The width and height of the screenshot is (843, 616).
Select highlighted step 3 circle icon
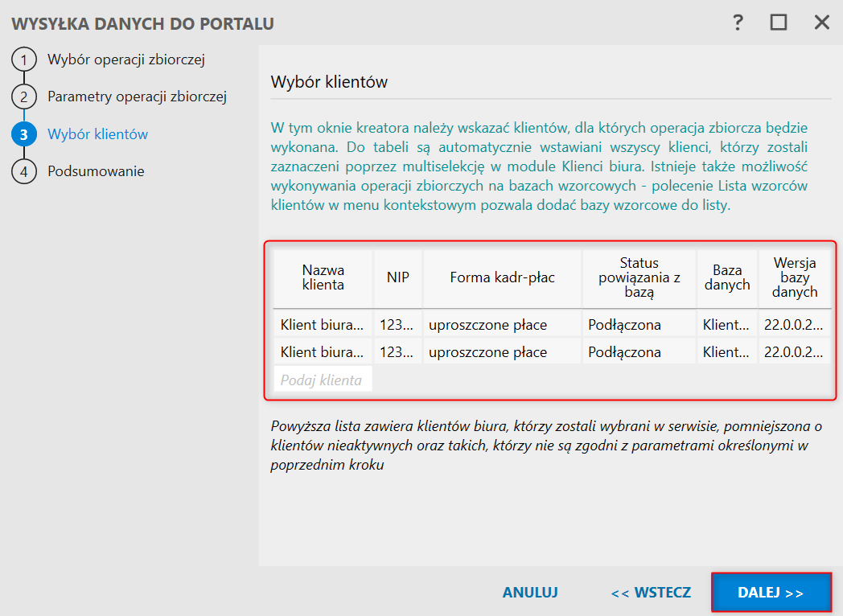(23, 134)
